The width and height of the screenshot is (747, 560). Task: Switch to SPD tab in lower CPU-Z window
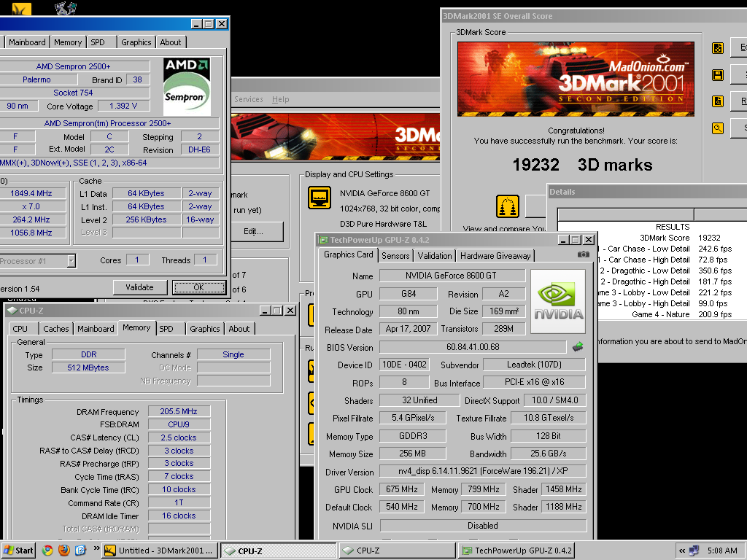(x=166, y=329)
